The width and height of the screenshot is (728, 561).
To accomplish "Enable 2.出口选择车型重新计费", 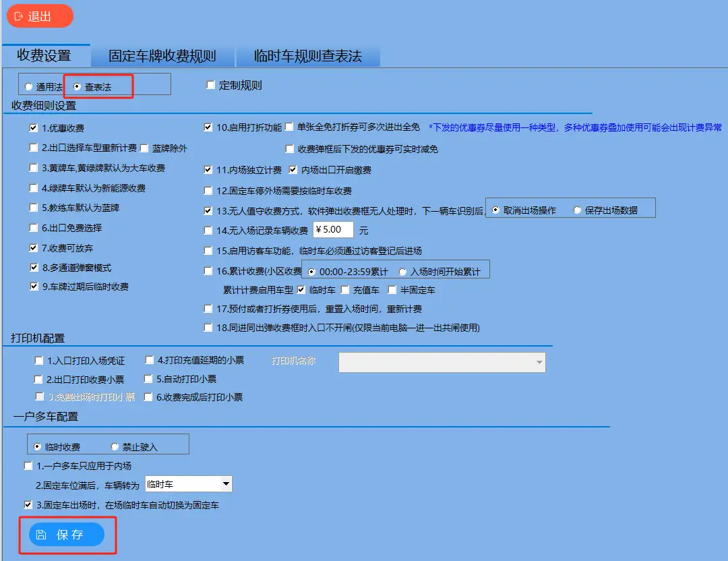I will coord(34,148).
